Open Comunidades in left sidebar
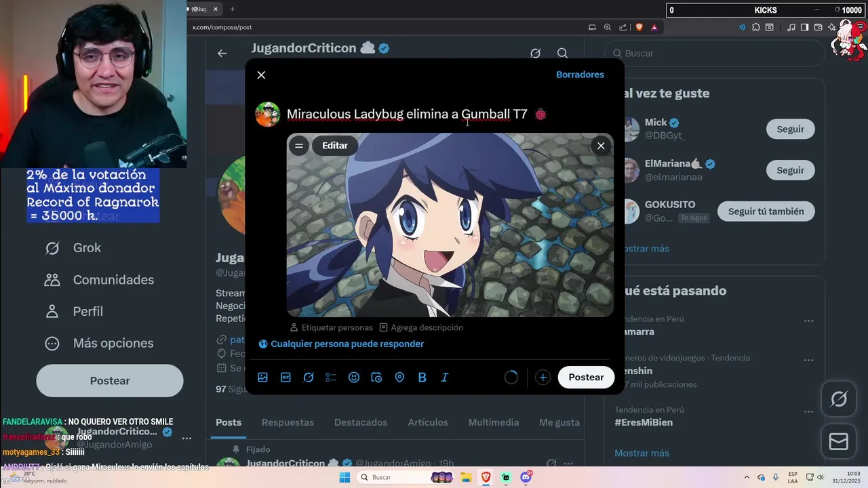Image resolution: width=868 pixels, height=488 pixels. point(99,280)
